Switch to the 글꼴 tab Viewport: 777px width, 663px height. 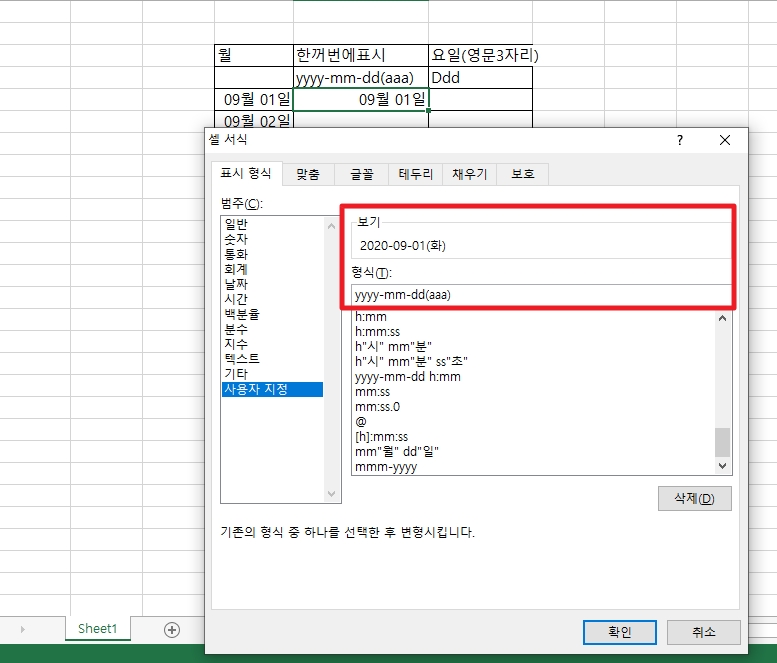pyautogui.click(x=361, y=174)
